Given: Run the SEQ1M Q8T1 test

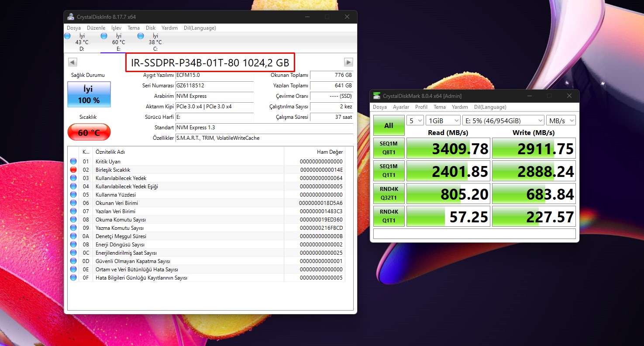Looking at the screenshot, I should 389,148.
